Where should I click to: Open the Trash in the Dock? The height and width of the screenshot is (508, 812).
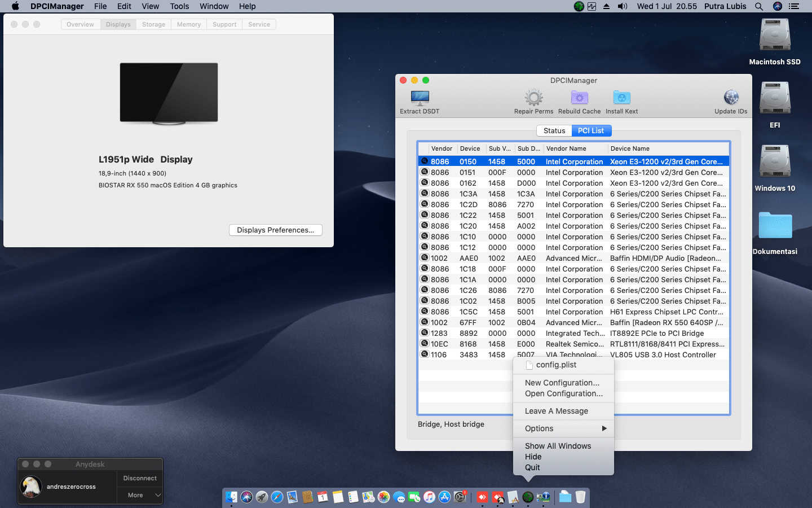click(579, 497)
